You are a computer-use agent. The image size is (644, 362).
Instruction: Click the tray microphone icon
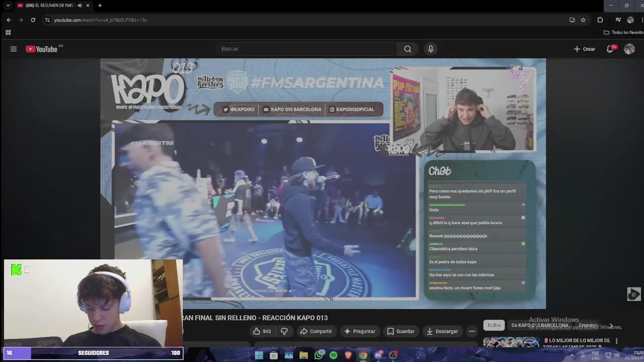click(x=583, y=355)
